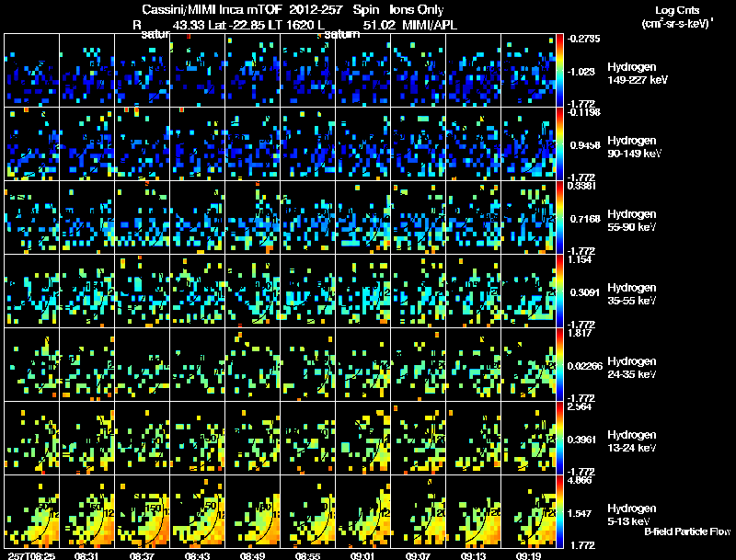Click the 'B-field Particle Flow' caption
Screen dimensions: 736x560
[x=687, y=531]
